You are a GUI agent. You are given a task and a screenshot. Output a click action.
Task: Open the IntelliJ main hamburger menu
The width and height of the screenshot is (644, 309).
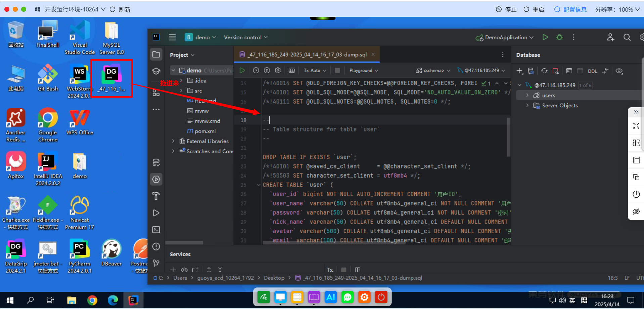[172, 37]
